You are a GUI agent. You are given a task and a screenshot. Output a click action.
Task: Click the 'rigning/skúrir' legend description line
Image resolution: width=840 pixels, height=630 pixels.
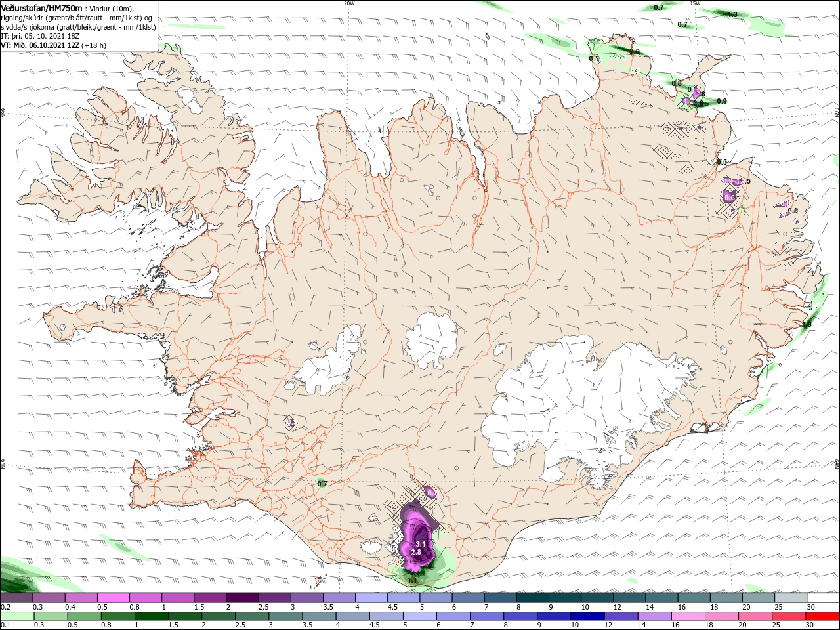77,18
